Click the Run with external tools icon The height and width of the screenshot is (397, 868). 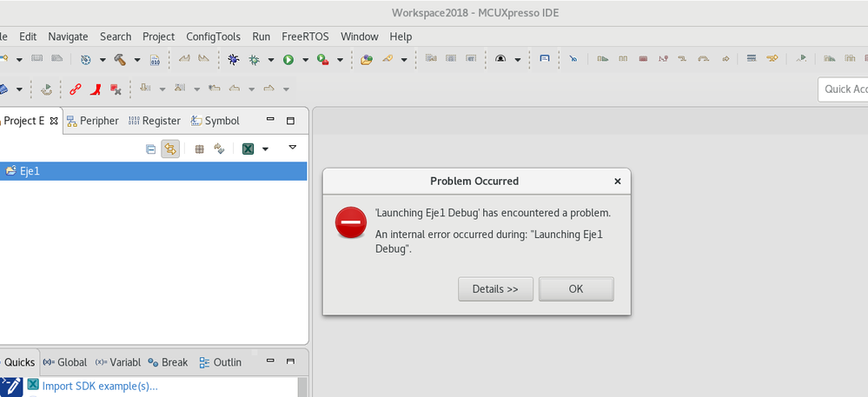[x=323, y=59]
